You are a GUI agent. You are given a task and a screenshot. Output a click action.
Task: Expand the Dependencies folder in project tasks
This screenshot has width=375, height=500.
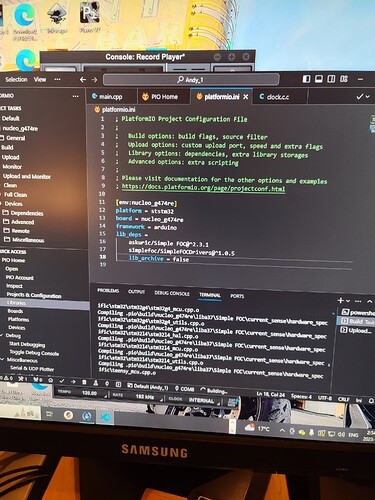(x=23, y=213)
